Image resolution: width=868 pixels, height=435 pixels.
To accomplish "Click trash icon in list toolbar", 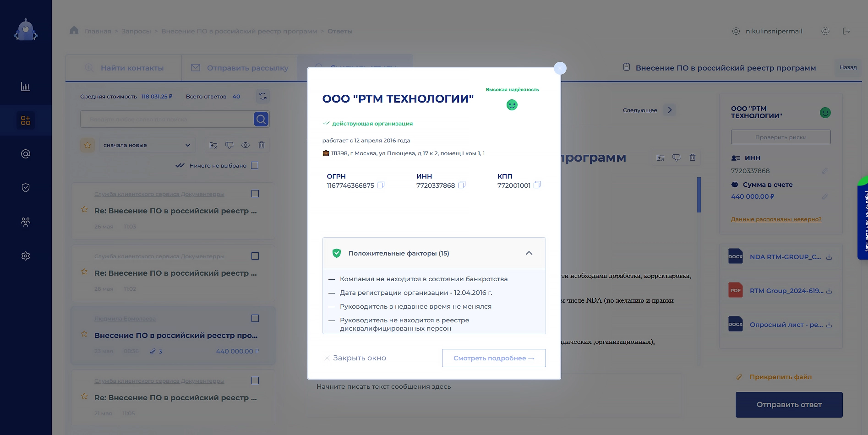I will [x=262, y=145].
